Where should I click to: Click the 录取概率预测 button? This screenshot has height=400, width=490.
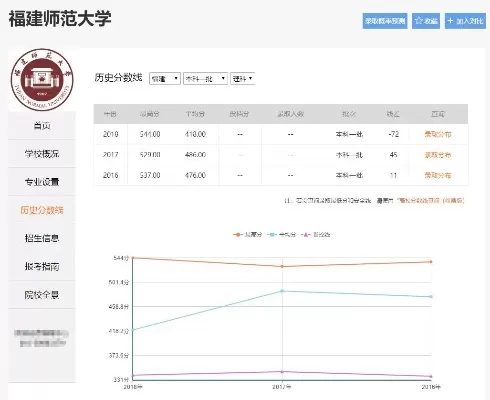tap(385, 21)
